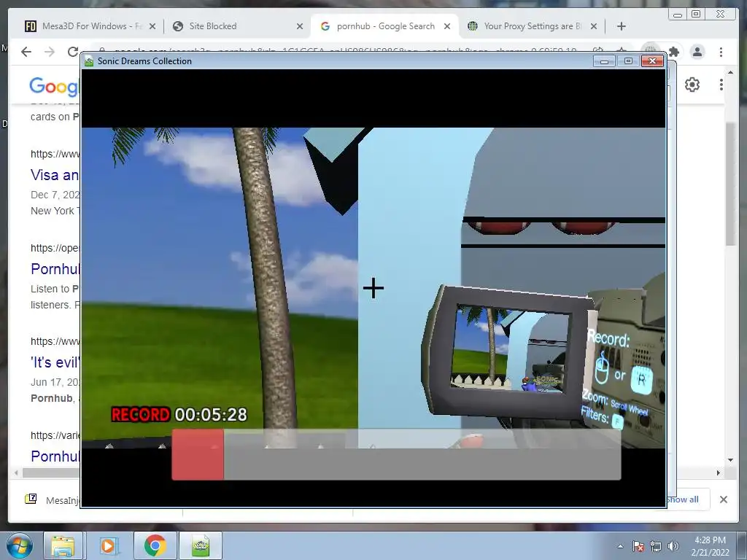747x560 pixels.
Task: Close the Sonic Dreams Collection window
Action: [x=652, y=61]
